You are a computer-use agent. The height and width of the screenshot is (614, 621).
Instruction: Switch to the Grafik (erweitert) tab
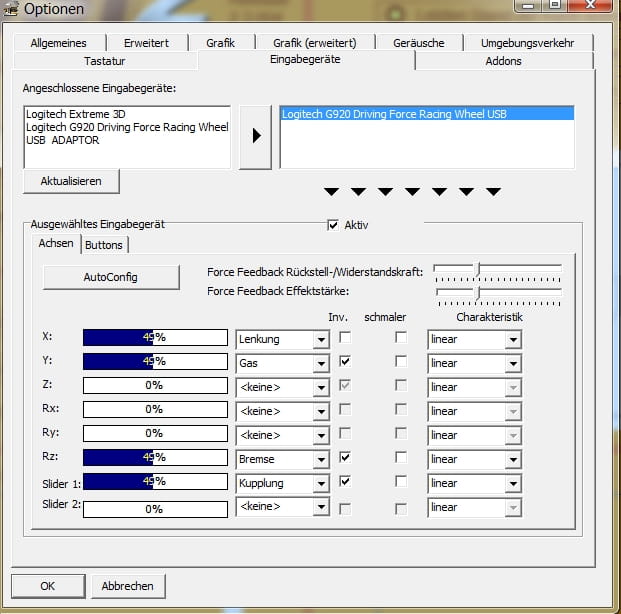coord(313,43)
